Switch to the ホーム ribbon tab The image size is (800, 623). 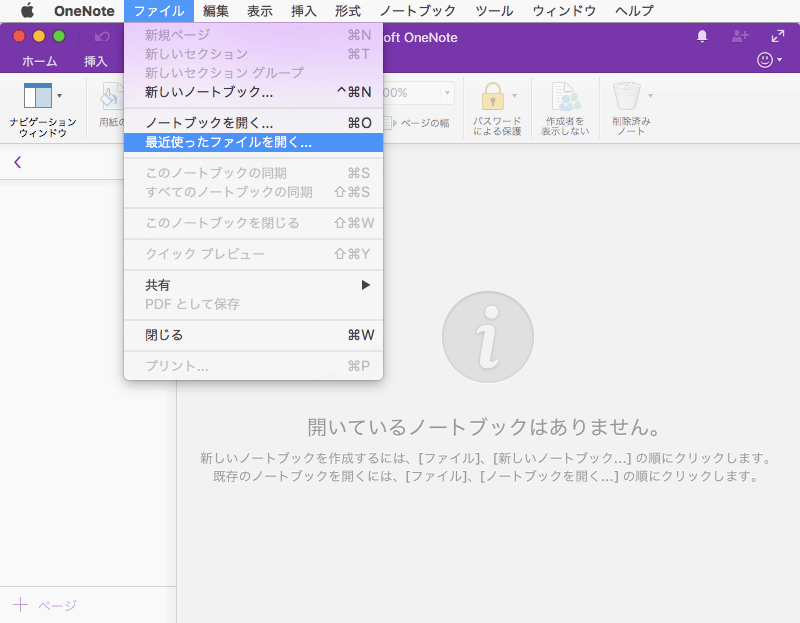pos(40,61)
